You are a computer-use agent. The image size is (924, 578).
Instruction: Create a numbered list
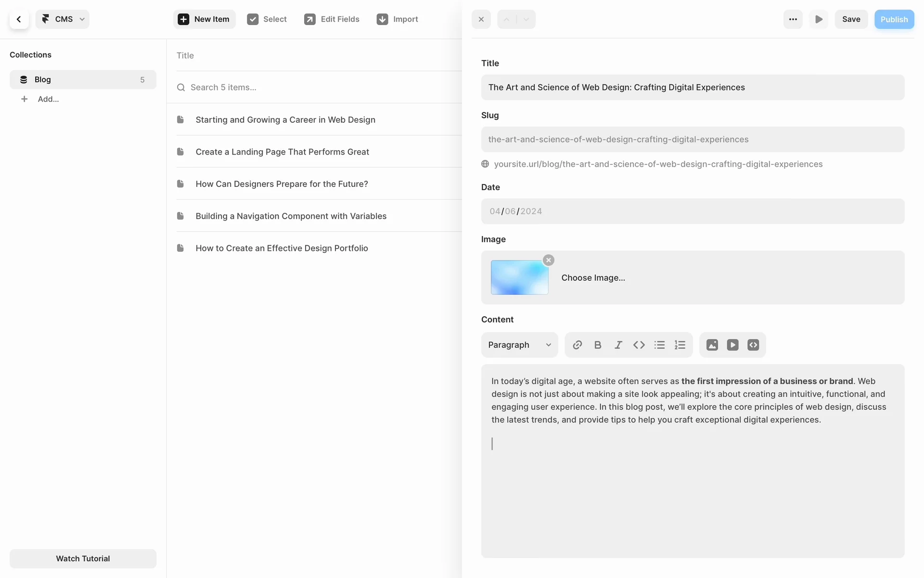(x=680, y=345)
